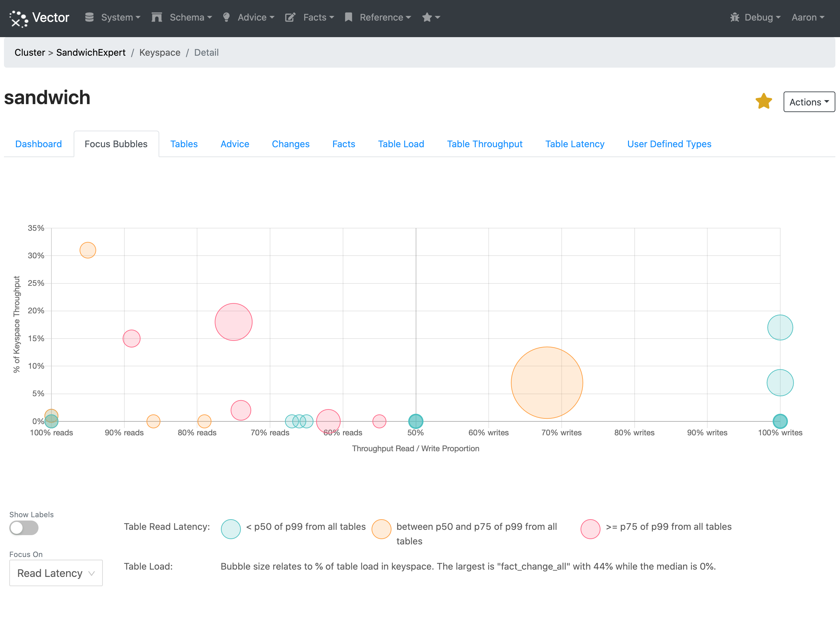Expand the Actions dropdown button
The height and width of the screenshot is (620, 840).
809,102
